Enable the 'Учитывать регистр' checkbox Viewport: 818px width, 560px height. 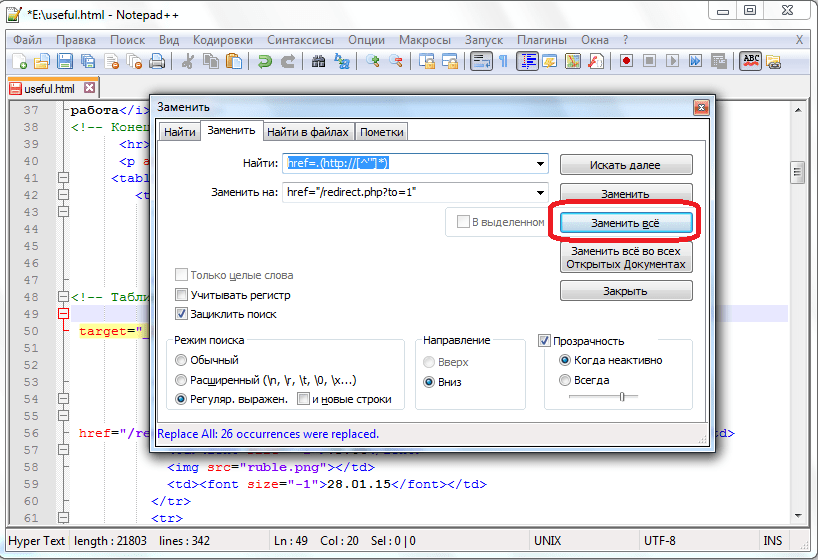182,295
